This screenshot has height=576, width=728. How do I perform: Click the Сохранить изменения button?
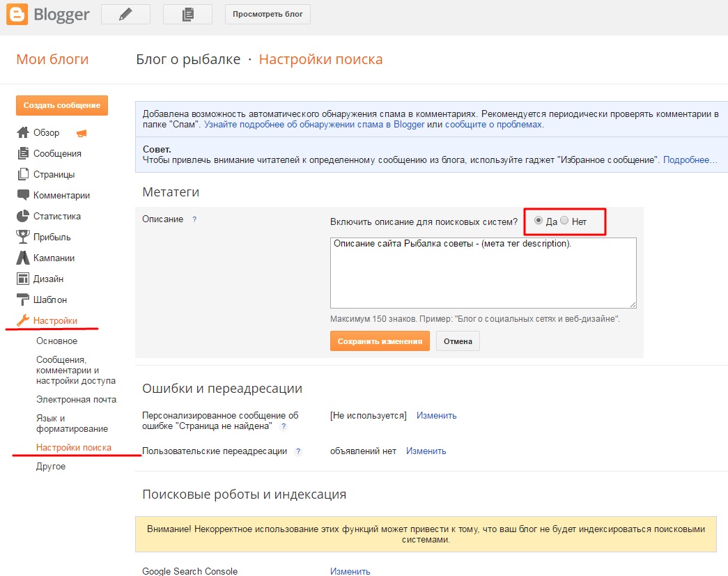(380, 341)
